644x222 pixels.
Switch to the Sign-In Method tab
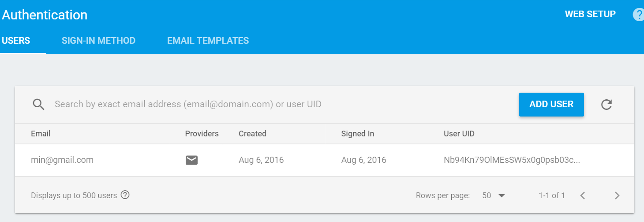[x=98, y=41]
